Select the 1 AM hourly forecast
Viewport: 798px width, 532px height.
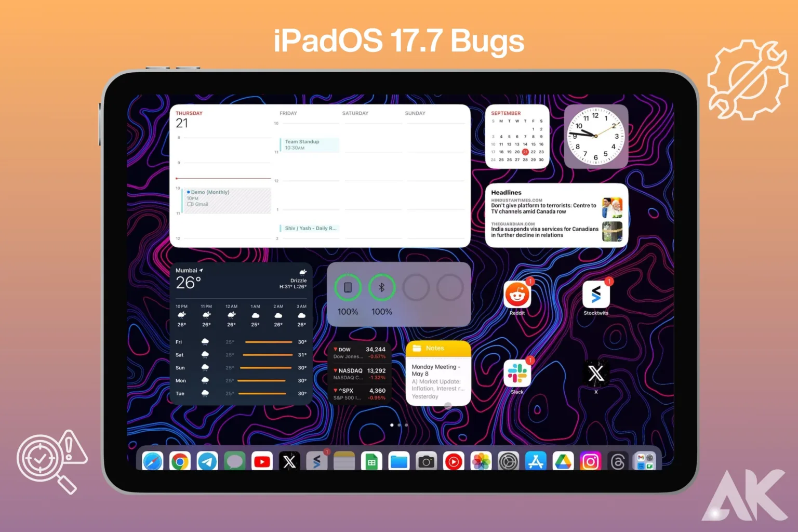pos(255,315)
